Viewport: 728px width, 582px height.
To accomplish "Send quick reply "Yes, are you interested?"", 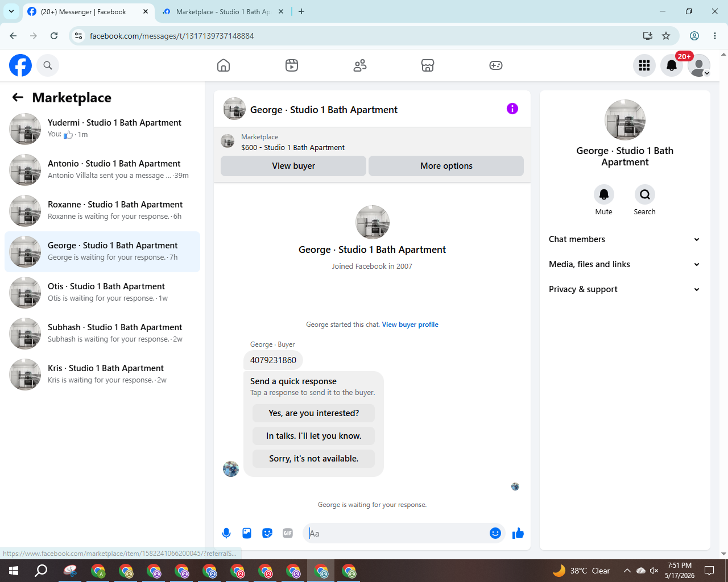I will tap(314, 413).
